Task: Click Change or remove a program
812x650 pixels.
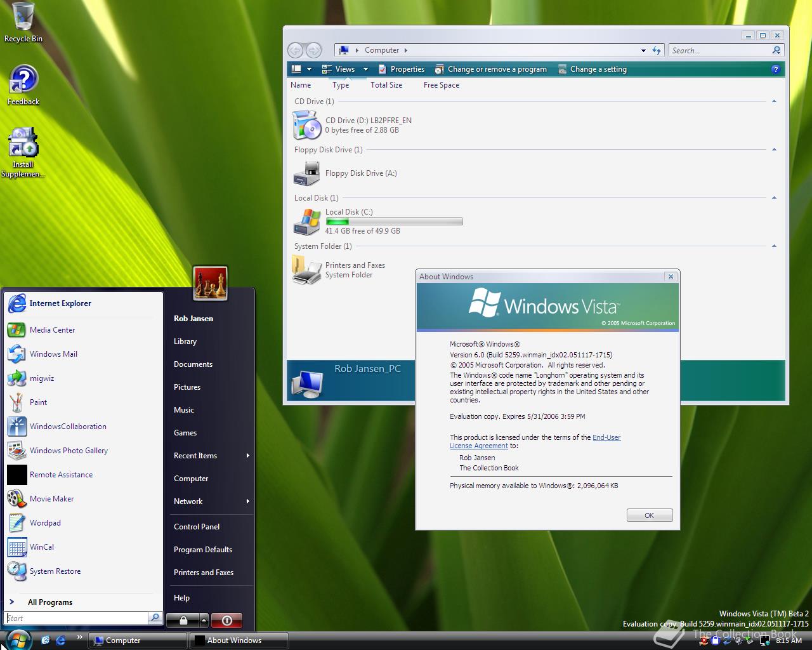Action: click(x=490, y=69)
